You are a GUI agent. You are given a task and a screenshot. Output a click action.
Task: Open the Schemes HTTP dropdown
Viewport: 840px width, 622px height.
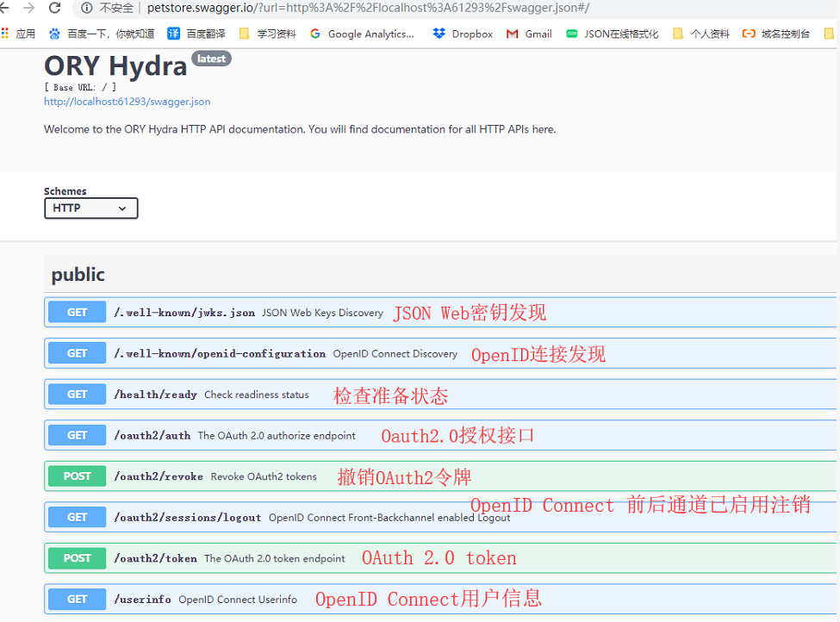click(91, 208)
